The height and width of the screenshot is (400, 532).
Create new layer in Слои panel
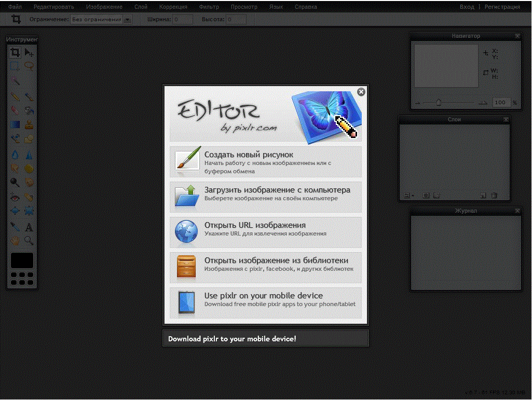(x=483, y=196)
